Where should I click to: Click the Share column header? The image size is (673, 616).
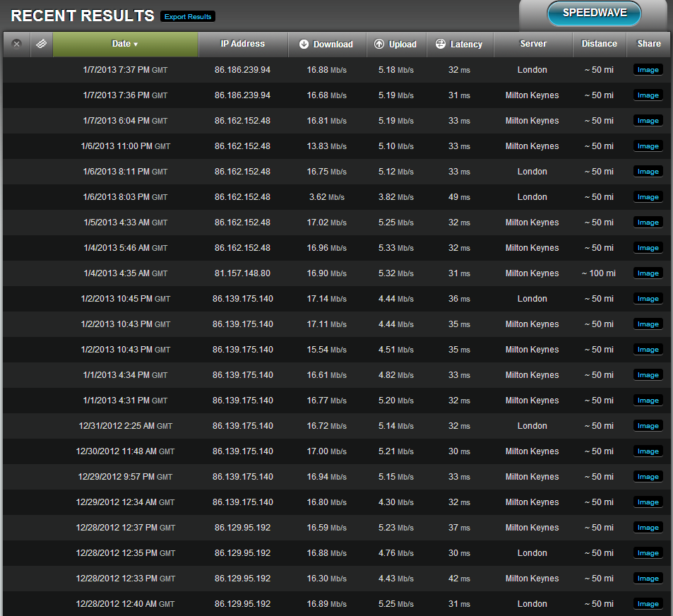tap(648, 44)
